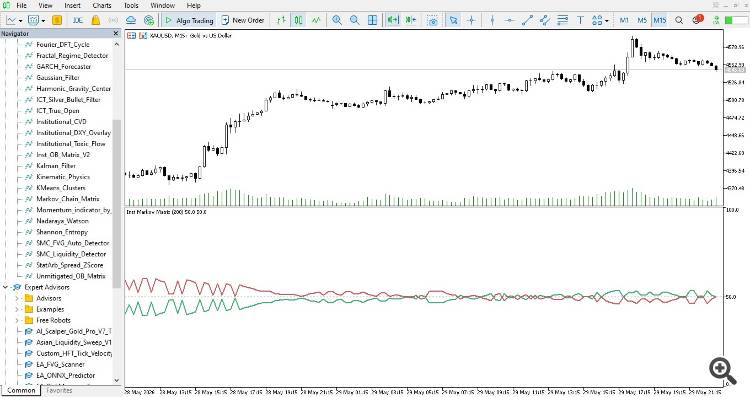Close the Navigator panel
Screen dimensions: 750x397
click(116, 33)
